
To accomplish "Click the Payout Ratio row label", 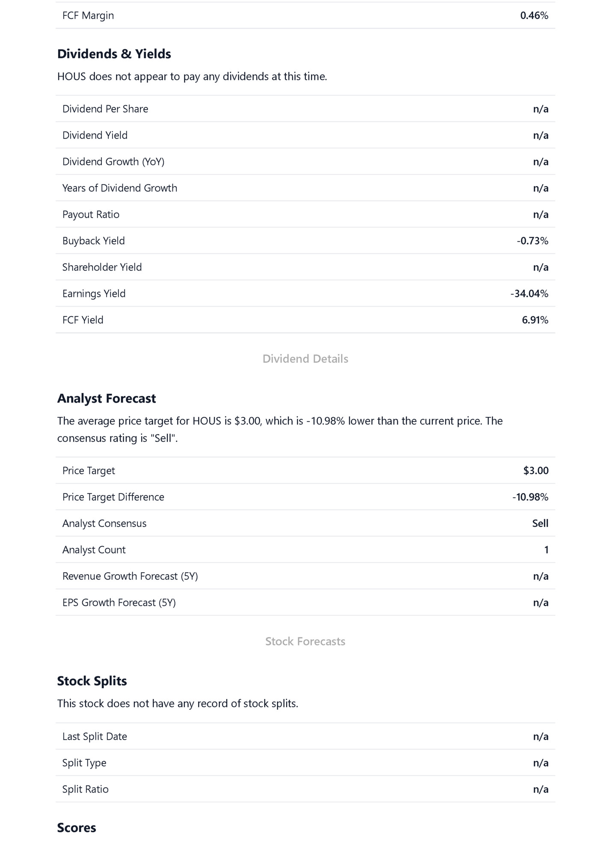I will coord(91,214).
